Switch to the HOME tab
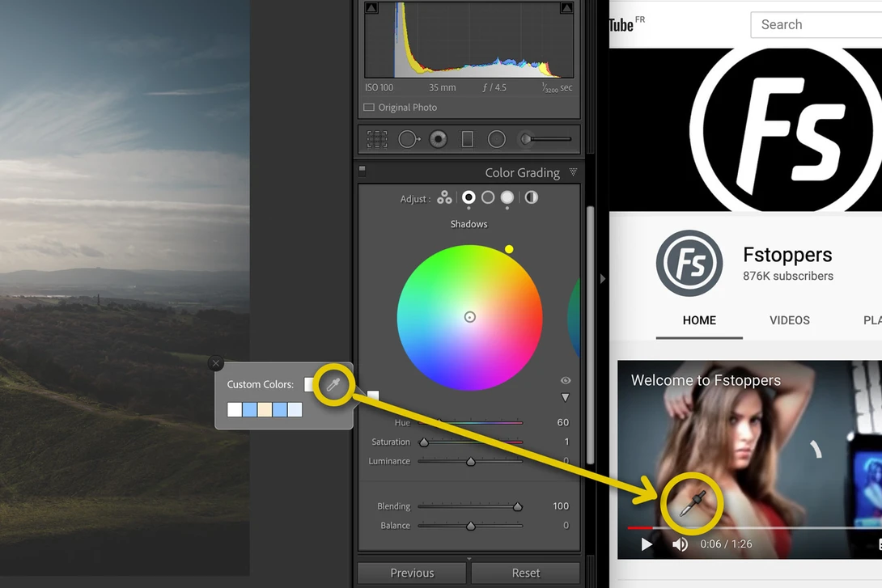882x588 pixels. coord(699,320)
